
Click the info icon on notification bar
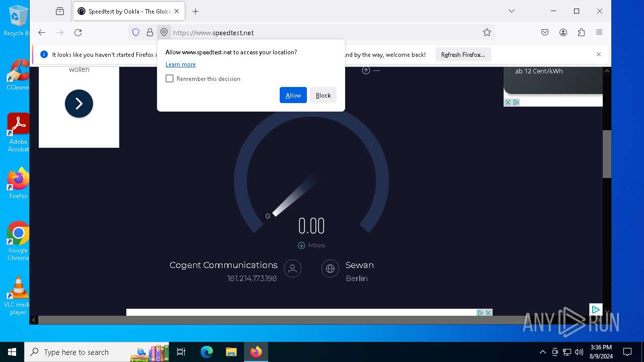(x=44, y=54)
